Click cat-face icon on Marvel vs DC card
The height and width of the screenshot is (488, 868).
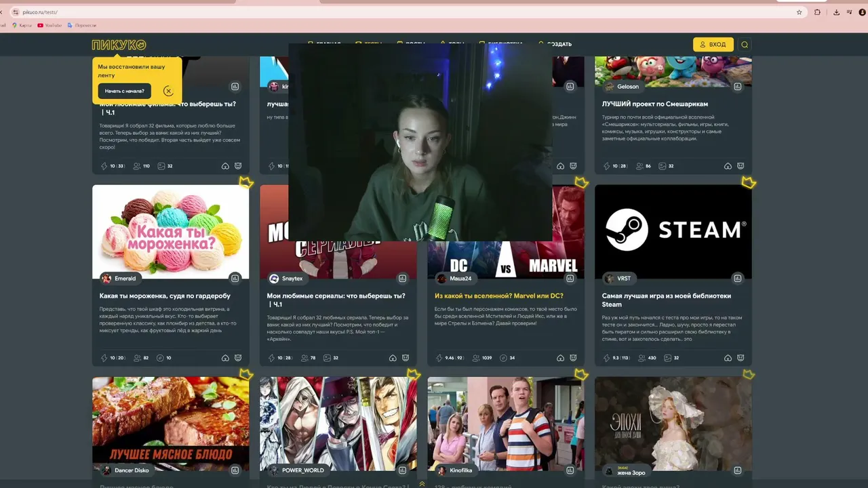[573, 358]
